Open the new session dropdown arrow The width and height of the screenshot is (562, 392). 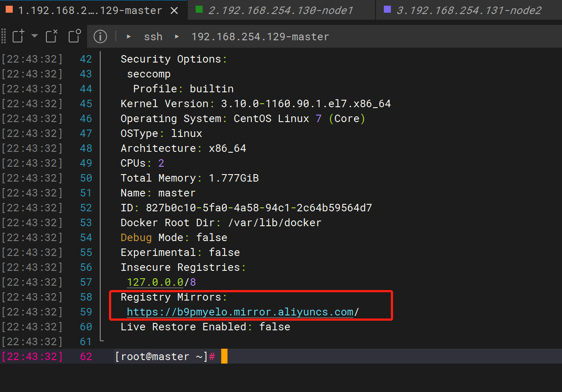35,36
